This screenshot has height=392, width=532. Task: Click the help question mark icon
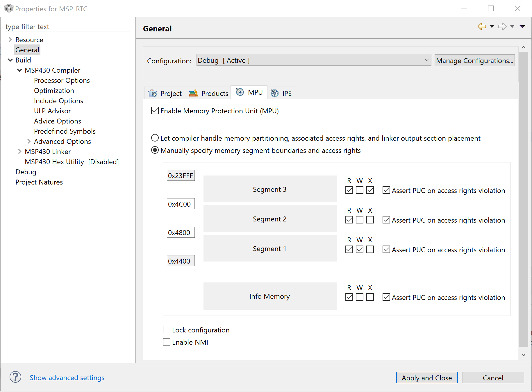(15, 377)
